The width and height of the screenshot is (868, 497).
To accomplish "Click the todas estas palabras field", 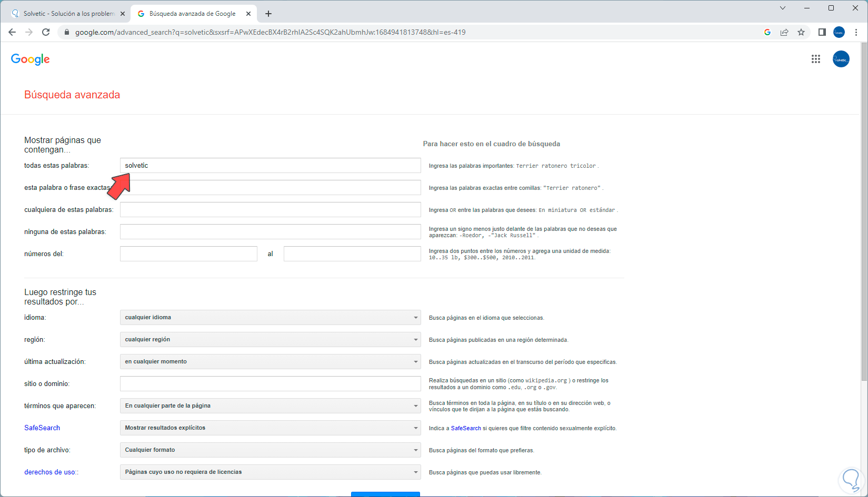I will pyautogui.click(x=271, y=166).
